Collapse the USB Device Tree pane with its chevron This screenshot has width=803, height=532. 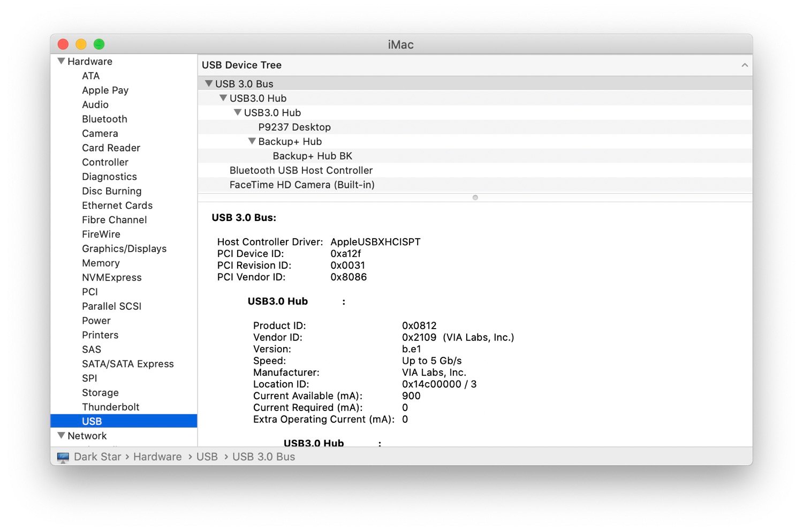coord(745,65)
